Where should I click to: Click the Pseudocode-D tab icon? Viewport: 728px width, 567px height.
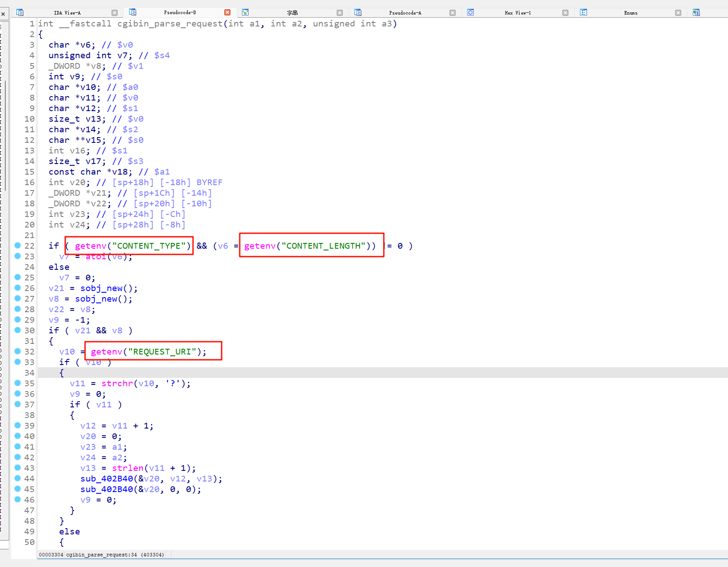[x=133, y=12]
